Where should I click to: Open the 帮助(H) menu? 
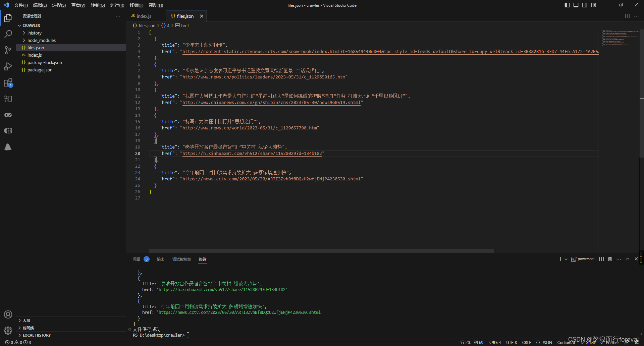pos(156,5)
